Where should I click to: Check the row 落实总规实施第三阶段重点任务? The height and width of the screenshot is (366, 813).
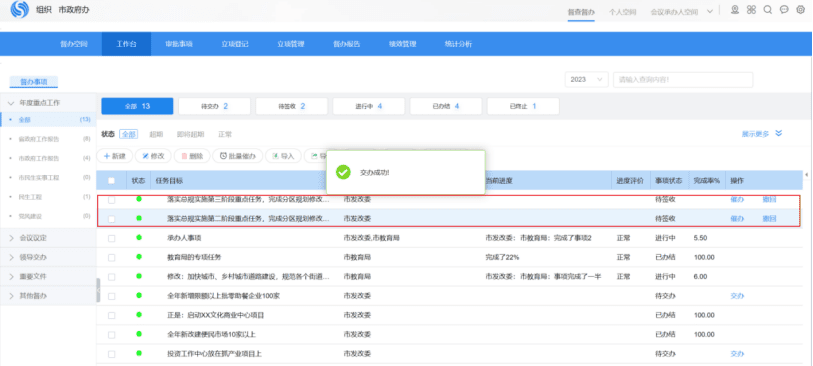pos(111,200)
